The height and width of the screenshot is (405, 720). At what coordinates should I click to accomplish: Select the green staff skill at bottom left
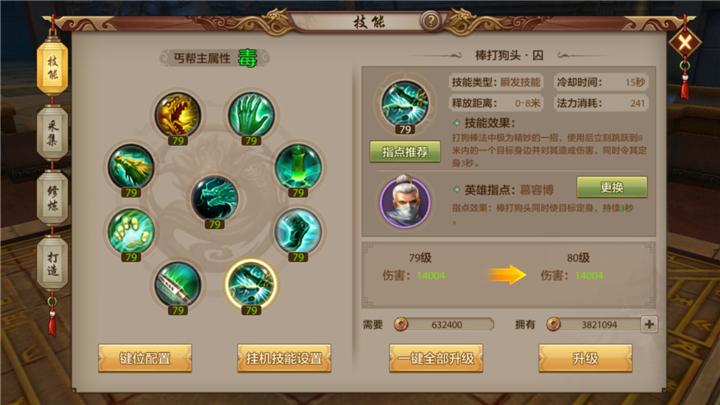[x=178, y=284]
